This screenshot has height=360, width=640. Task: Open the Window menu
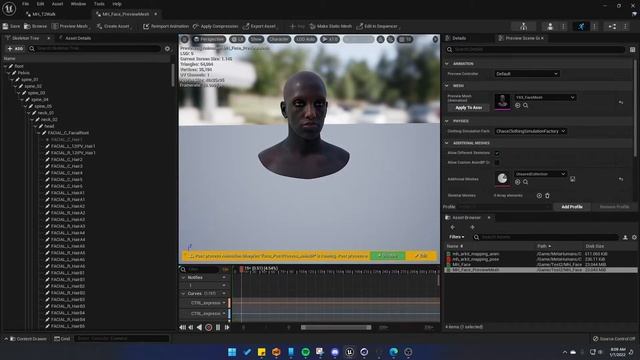78,4
